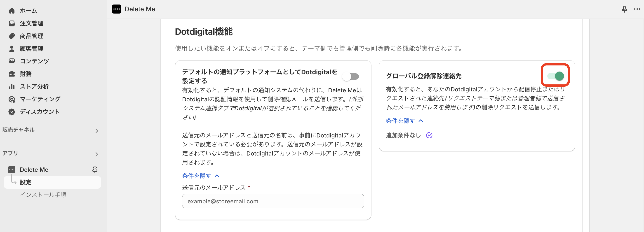Screen dimensions: 644x232
Task: Click the 注文管理 orders inbox icon
Action: click(12, 23)
